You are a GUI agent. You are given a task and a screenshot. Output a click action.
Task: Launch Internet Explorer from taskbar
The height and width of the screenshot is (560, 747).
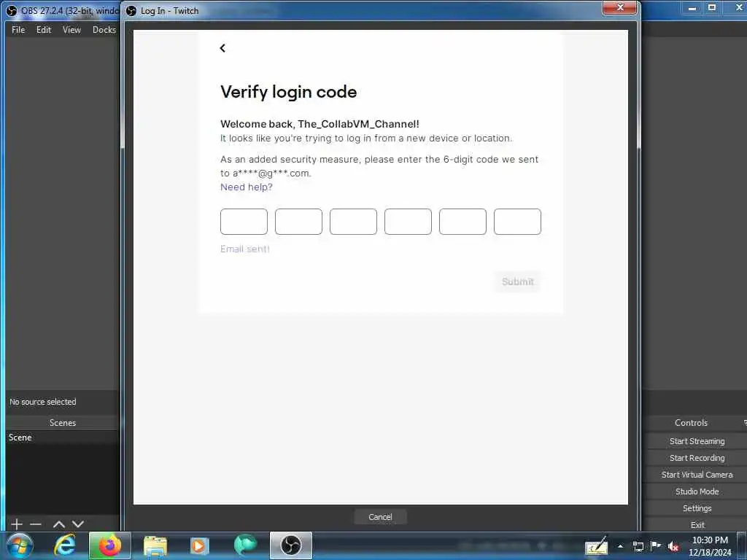click(x=64, y=545)
